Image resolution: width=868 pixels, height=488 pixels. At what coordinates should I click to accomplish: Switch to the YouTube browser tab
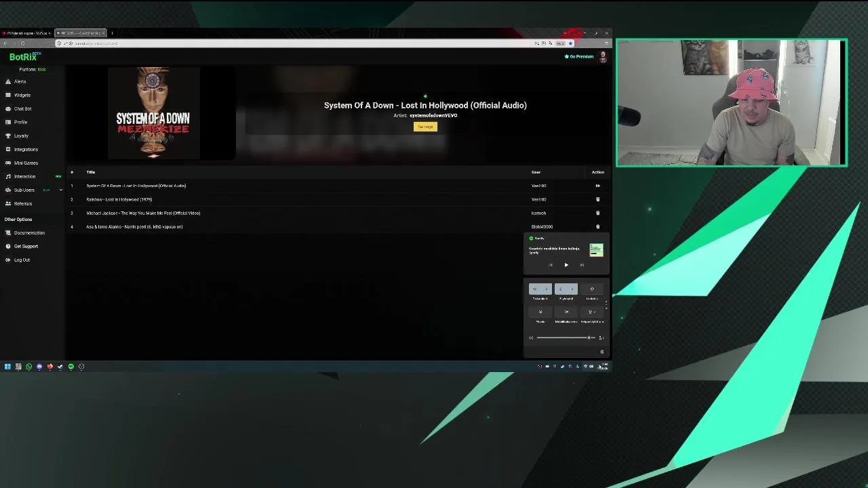pos(26,33)
